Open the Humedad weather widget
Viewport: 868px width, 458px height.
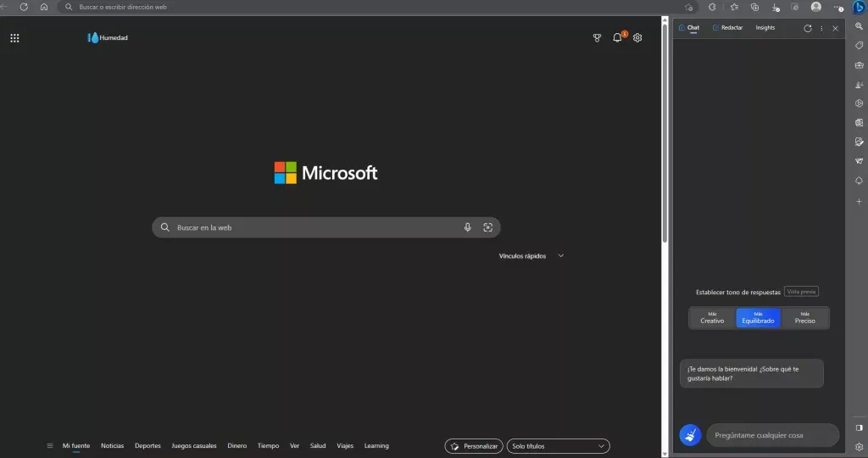(x=108, y=37)
